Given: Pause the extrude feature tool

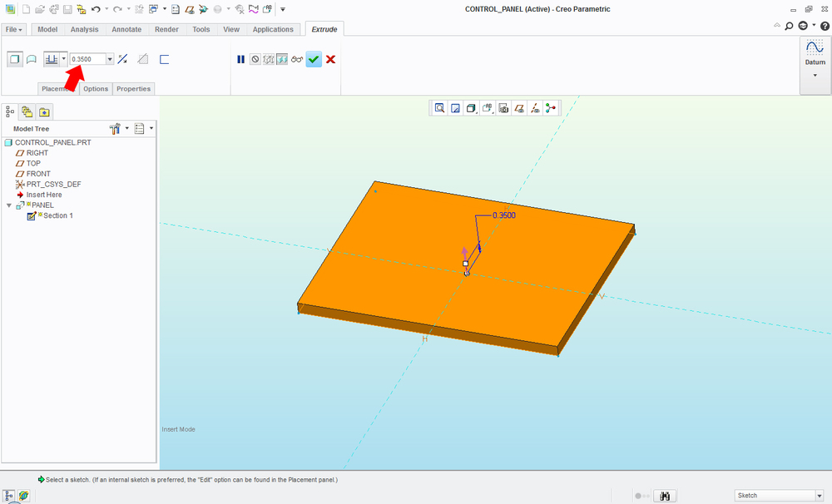Looking at the screenshot, I should [241, 59].
